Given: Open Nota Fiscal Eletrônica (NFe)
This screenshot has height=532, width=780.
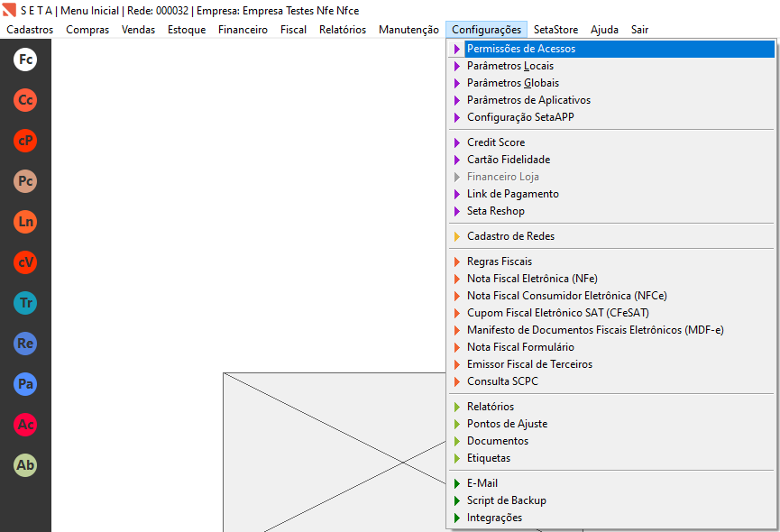Looking at the screenshot, I should (612, 279).
